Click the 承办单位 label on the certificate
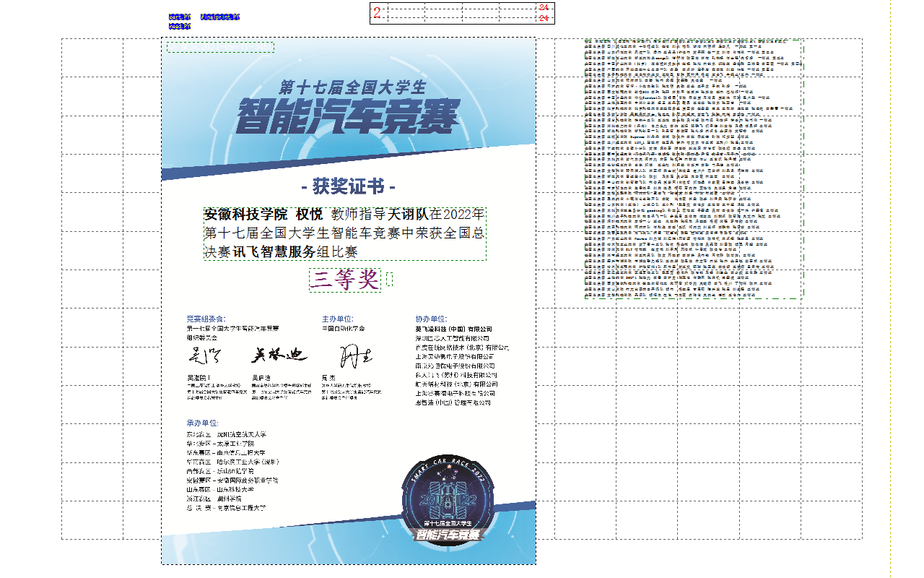 pos(202,423)
